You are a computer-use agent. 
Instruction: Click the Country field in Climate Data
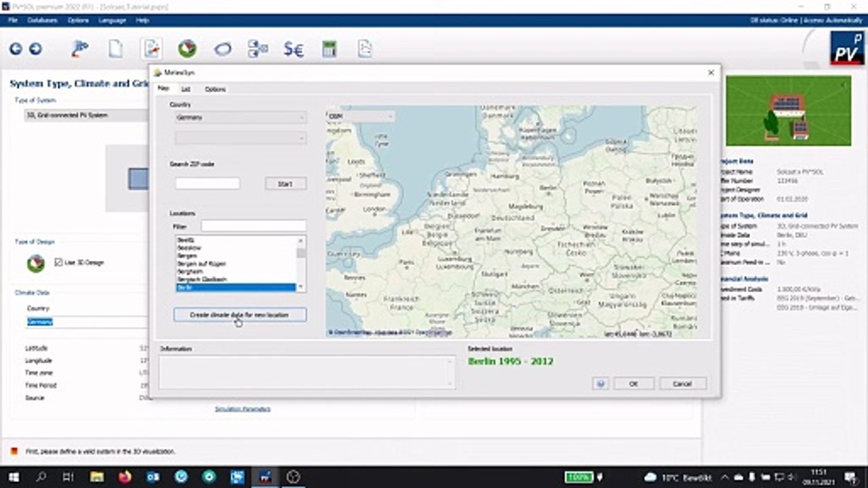pos(87,322)
